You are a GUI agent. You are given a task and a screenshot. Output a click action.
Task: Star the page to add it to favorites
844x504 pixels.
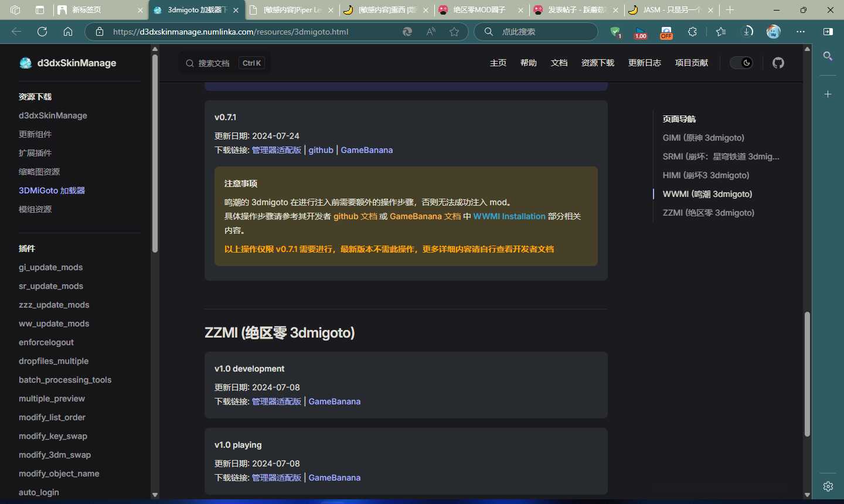(454, 32)
